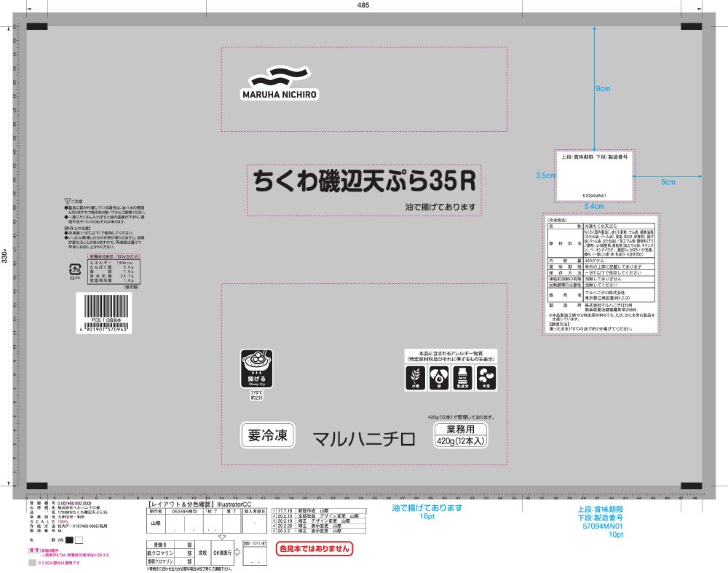Click the white color swatch under 色数
The height and width of the screenshot is (573, 728).
(x=79, y=540)
